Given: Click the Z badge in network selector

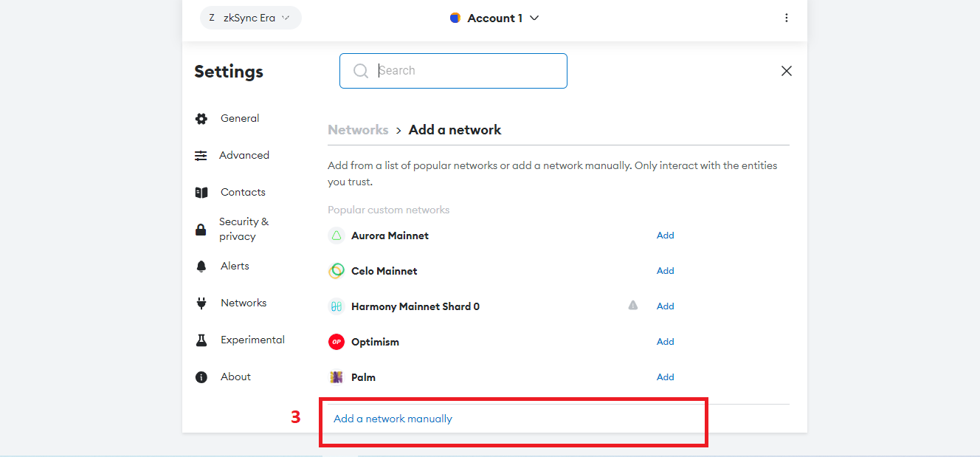Looking at the screenshot, I should click(212, 18).
